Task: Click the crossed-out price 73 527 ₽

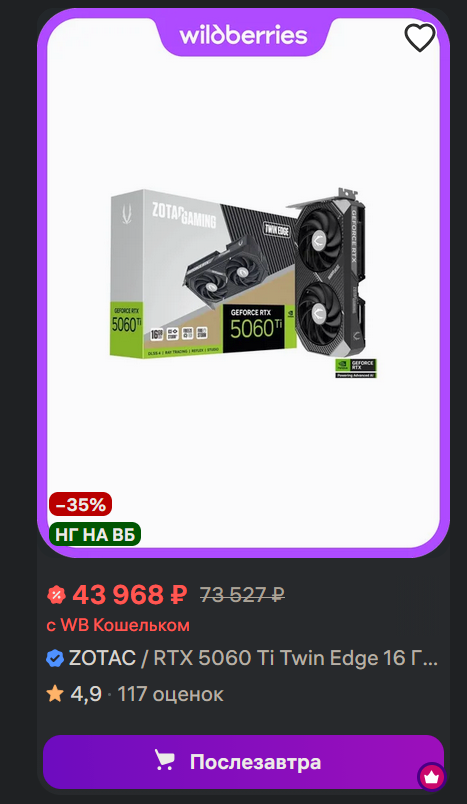Action: [x=242, y=595]
